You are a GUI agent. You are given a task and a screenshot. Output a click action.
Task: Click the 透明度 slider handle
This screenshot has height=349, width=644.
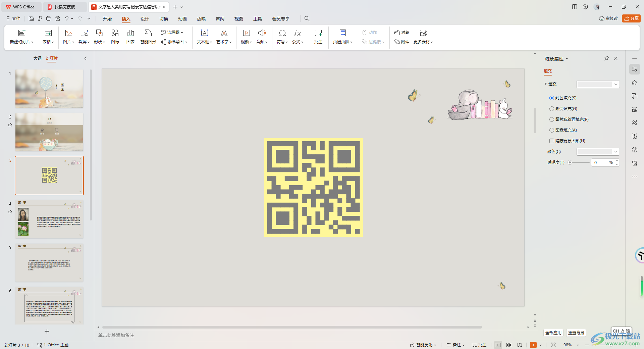point(570,162)
